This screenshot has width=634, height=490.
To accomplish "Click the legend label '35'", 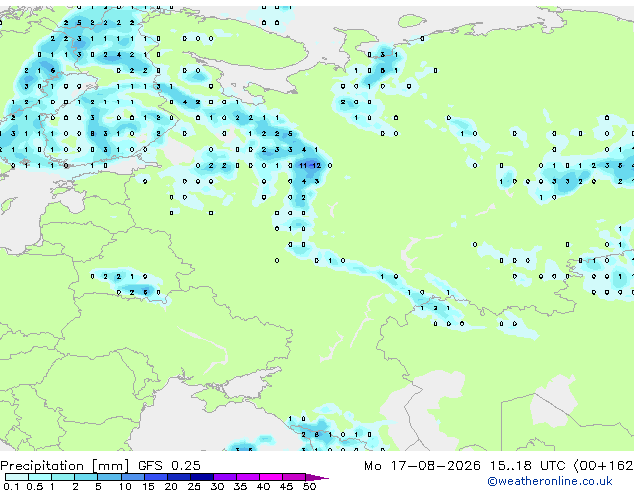I will [240, 486].
